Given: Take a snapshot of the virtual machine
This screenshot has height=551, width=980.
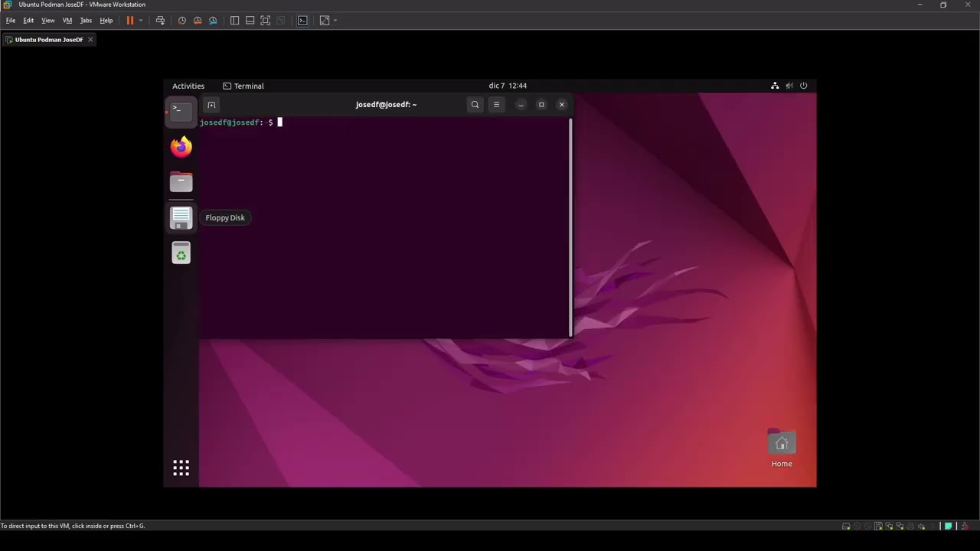Looking at the screenshot, I should 182,21.
